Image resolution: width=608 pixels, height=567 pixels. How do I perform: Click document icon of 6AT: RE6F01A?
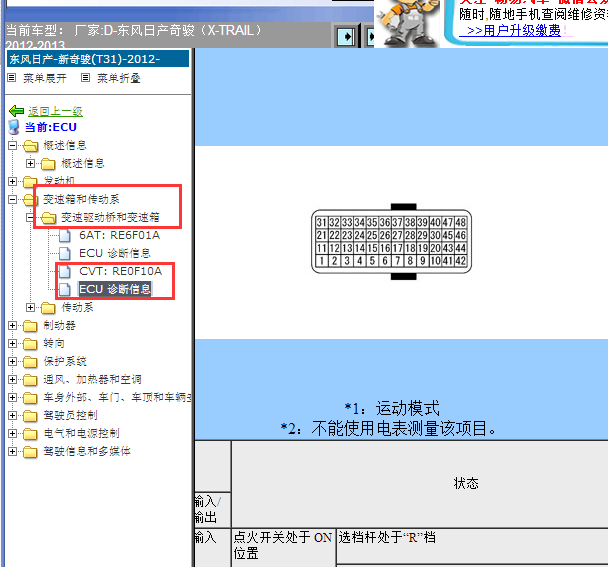coord(65,235)
